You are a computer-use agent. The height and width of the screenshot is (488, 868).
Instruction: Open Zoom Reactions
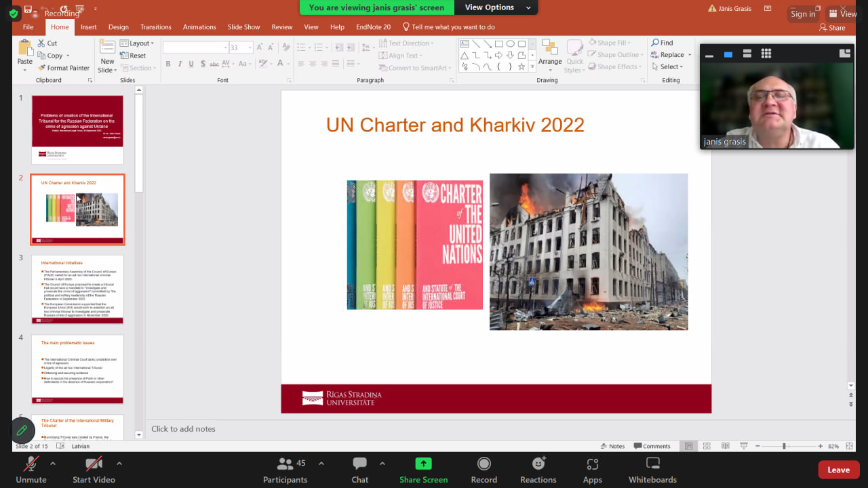point(538,469)
